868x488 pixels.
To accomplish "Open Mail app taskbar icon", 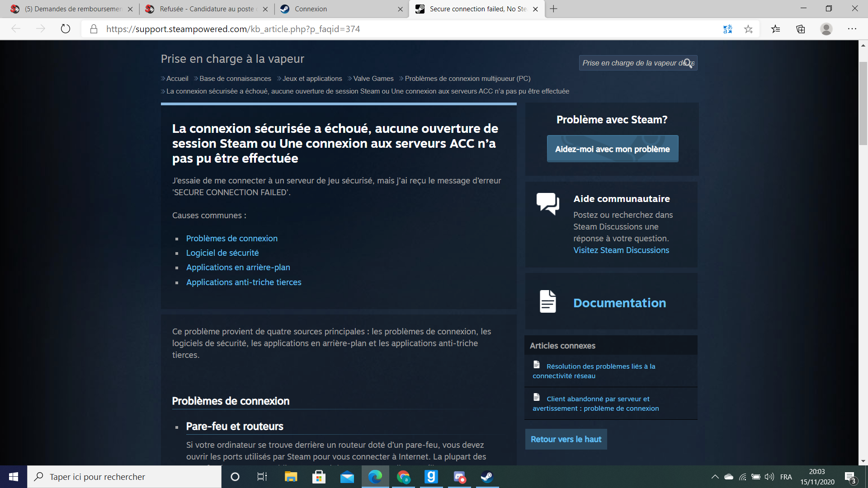I will 347,477.
